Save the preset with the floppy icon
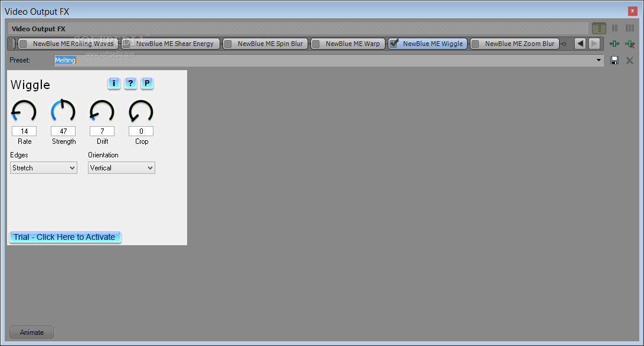This screenshot has height=346, width=644. 614,60
